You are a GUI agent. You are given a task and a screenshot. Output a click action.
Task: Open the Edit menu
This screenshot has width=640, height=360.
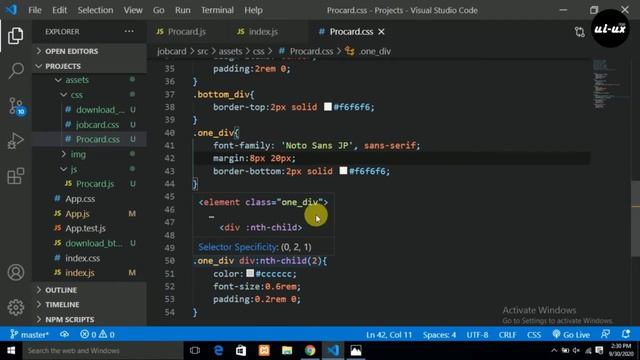point(59,10)
